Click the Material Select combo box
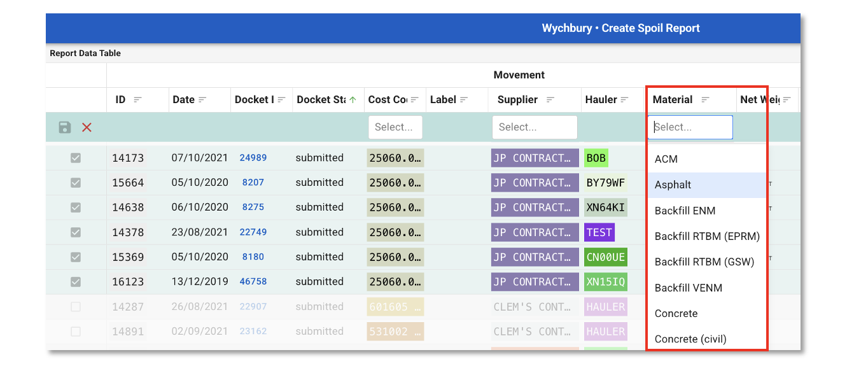 coord(690,127)
